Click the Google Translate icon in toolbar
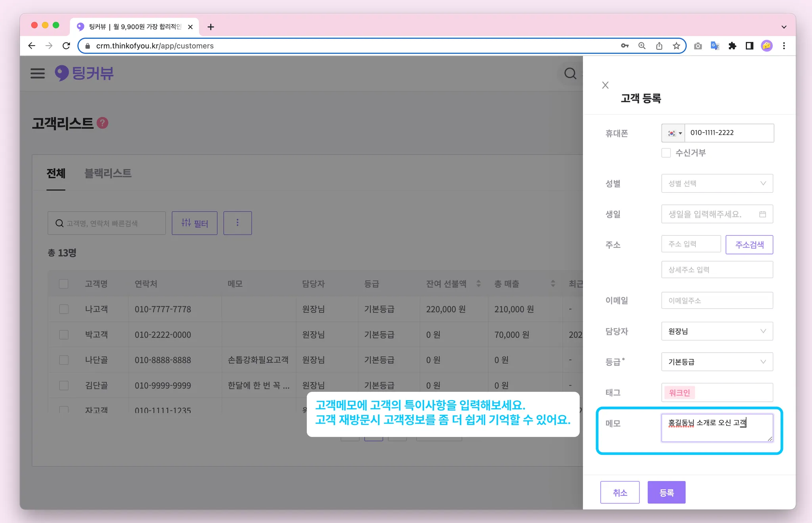Screen dimensions: 812x523 click(x=715, y=46)
